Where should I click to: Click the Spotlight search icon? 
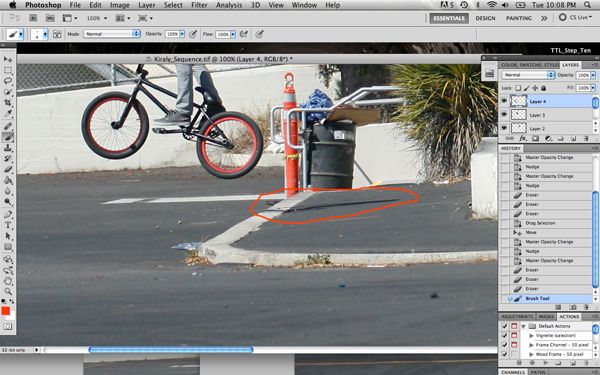click(587, 5)
